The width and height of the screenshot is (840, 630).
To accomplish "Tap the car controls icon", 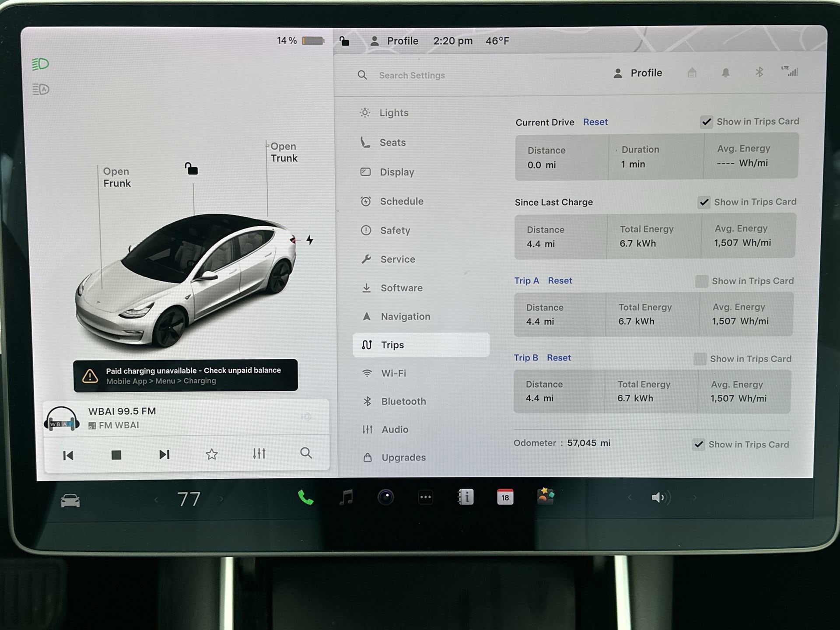I will [70, 500].
